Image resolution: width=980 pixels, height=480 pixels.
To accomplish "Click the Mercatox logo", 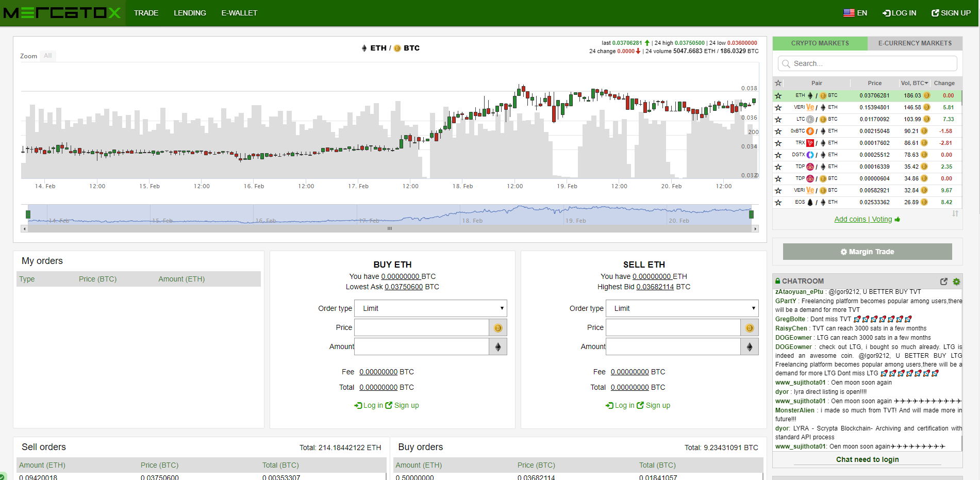I will tap(62, 13).
